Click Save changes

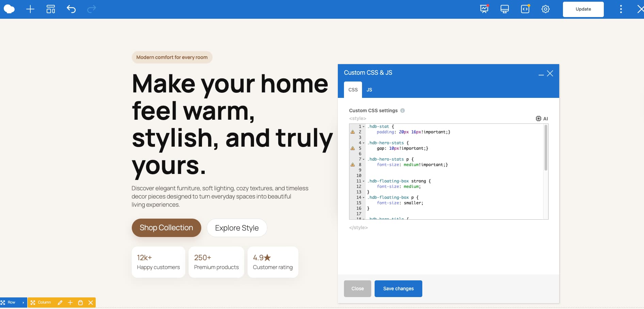(x=398, y=289)
